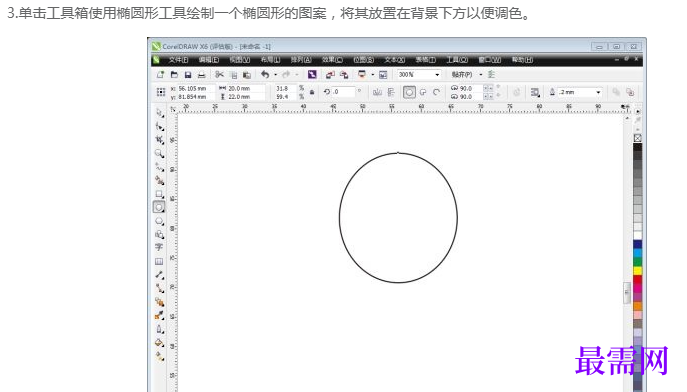Cut selection with scissors icon

click(x=220, y=75)
